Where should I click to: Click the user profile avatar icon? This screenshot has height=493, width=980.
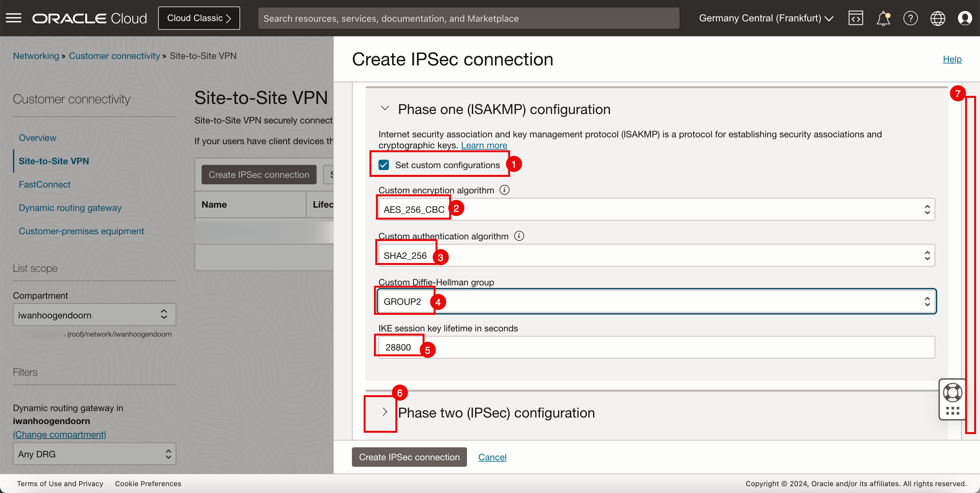tap(965, 17)
